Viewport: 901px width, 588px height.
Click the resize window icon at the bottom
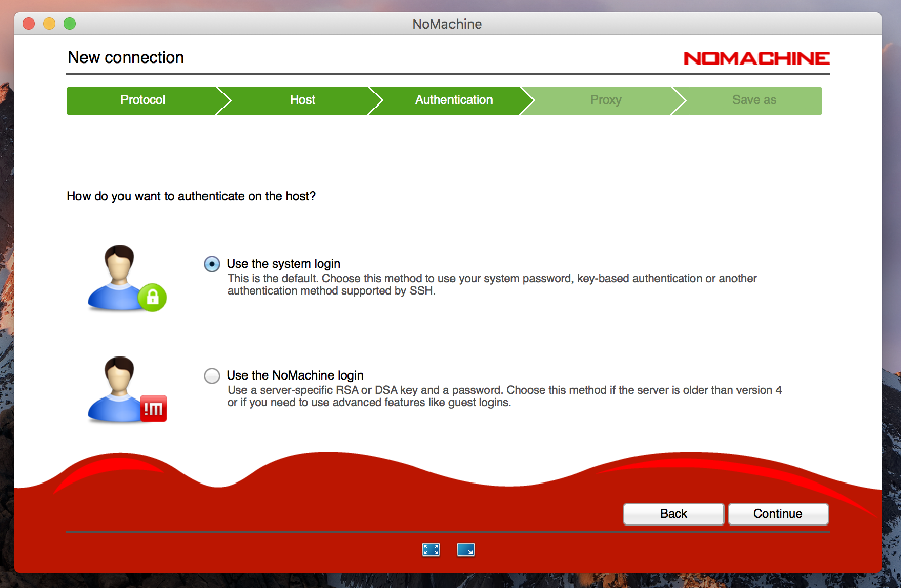[x=465, y=550]
